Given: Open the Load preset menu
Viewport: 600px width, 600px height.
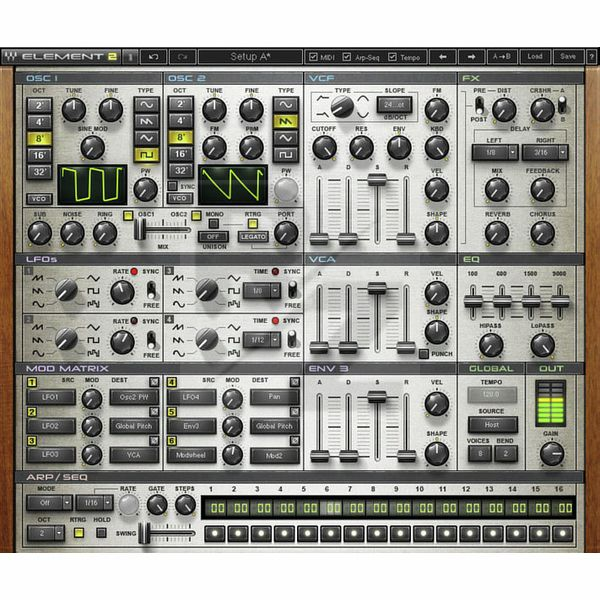Looking at the screenshot, I should tap(535, 56).
